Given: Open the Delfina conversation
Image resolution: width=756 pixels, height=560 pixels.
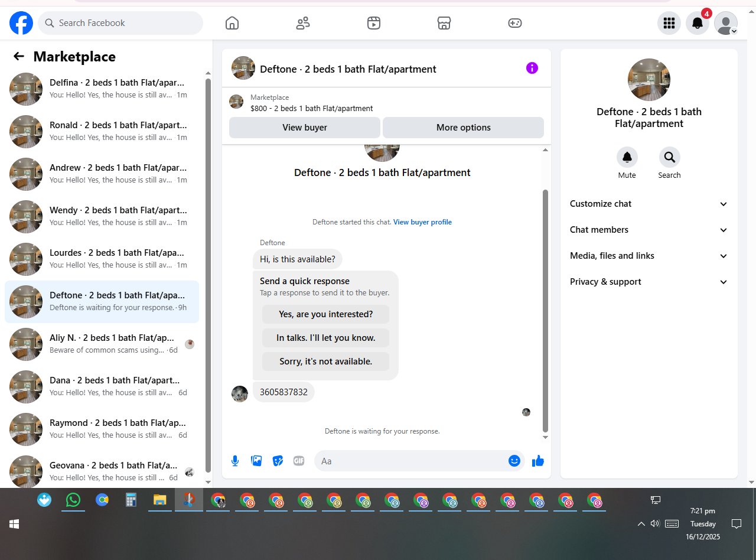Looking at the screenshot, I should coord(102,89).
